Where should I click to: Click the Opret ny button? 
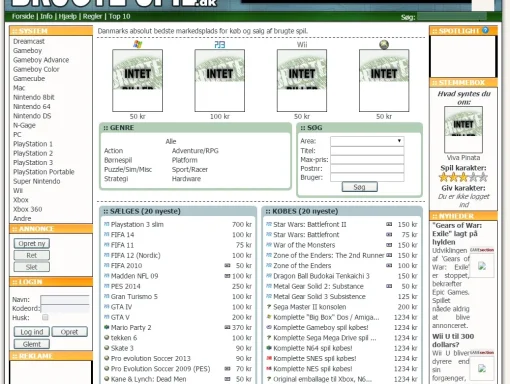point(32,243)
